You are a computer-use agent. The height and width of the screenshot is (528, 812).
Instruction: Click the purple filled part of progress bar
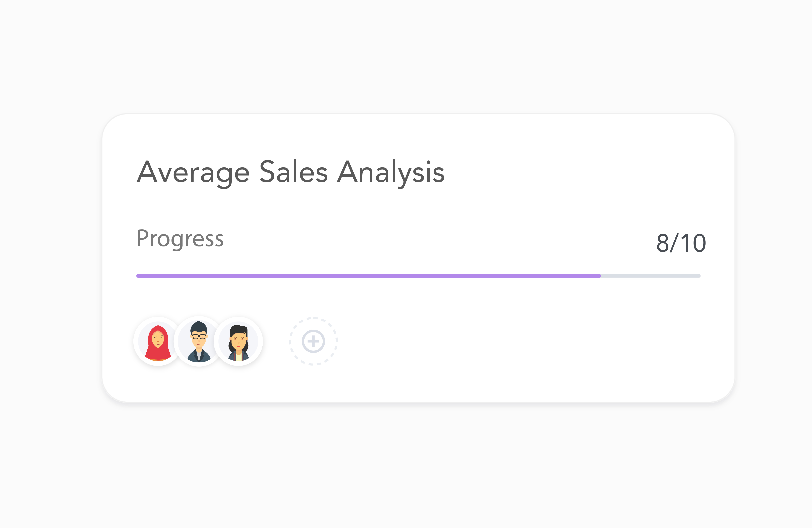368,276
